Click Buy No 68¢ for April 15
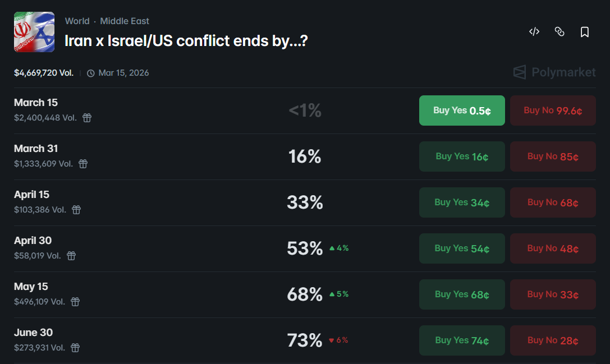Image resolution: width=610 pixels, height=364 pixels. click(x=553, y=202)
